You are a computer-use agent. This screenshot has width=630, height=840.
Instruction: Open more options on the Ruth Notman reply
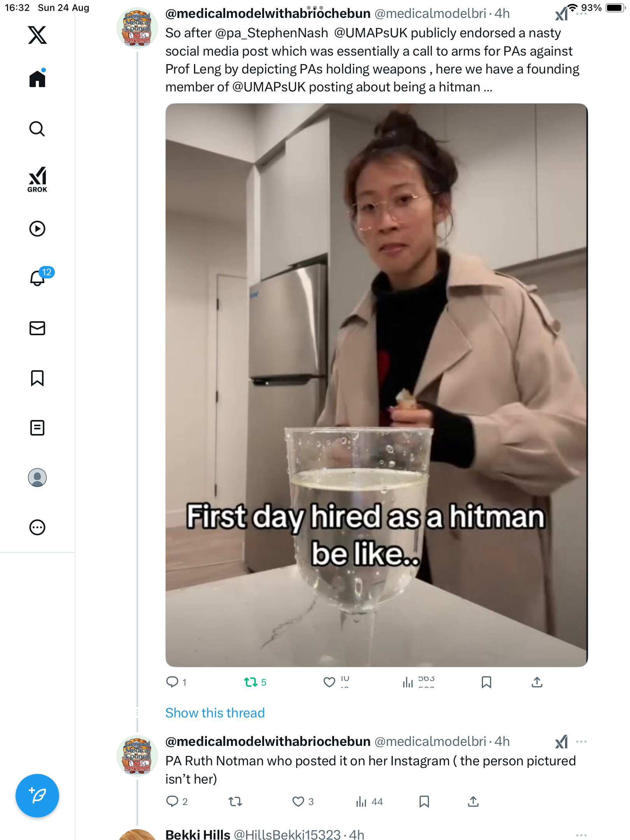pyautogui.click(x=581, y=742)
